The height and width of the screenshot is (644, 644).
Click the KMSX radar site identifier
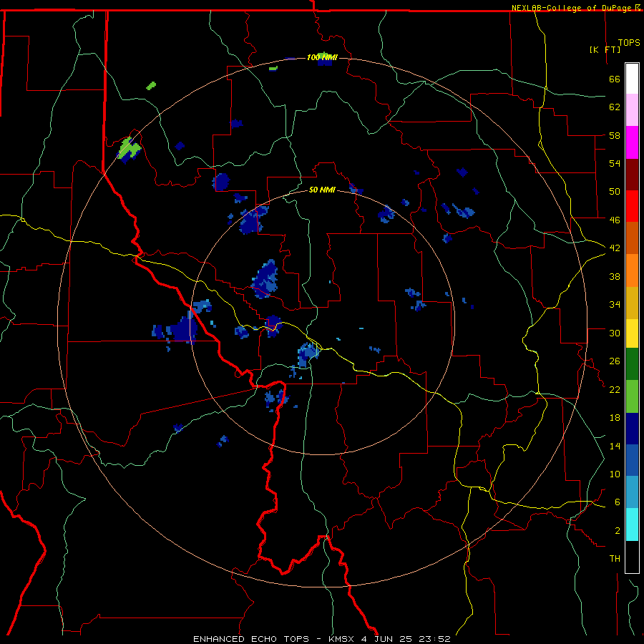[343, 639]
